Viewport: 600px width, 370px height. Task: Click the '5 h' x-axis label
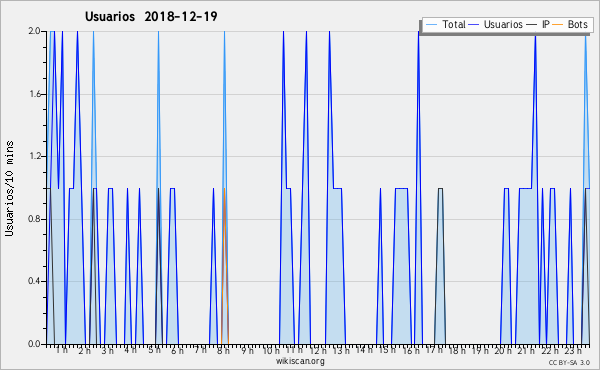click(154, 350)
